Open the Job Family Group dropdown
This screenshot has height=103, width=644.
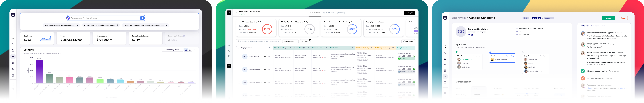(x=173, y=50)
